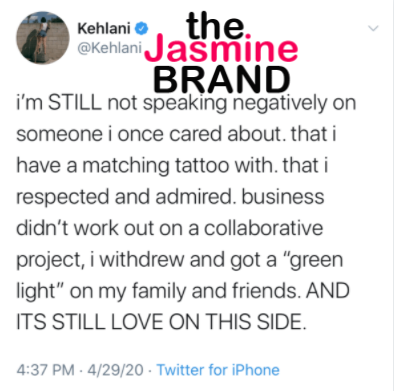Click the words "respected and admired"

tap(124, 197)
